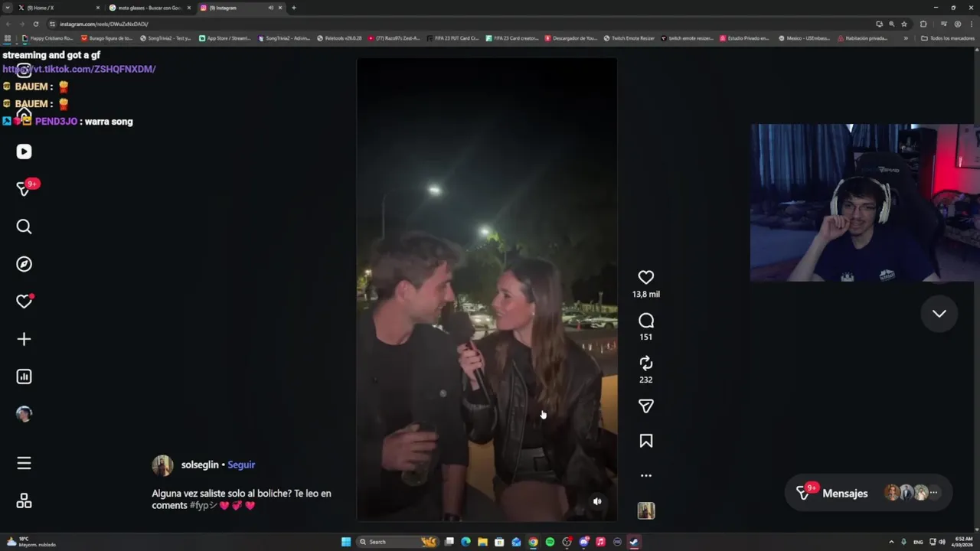This screenshot has width=980, height=551.
Task: Open comments on the reel
Action: (x=646, y=321)
